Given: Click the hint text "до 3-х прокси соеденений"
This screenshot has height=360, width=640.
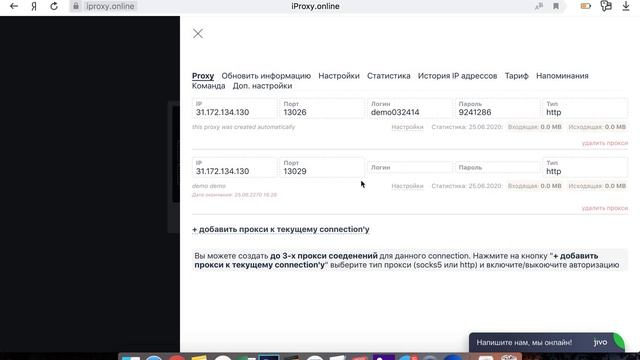Looking at the screenshot, I should click(324, 256).
